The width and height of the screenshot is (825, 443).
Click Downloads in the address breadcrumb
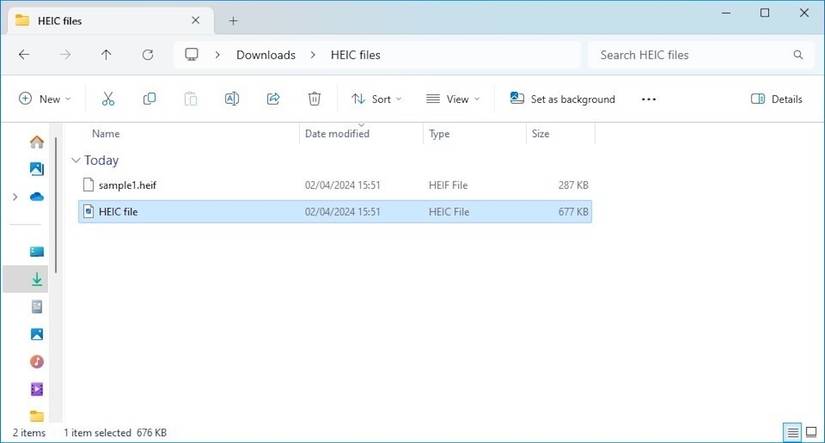(x=265, y=55)
